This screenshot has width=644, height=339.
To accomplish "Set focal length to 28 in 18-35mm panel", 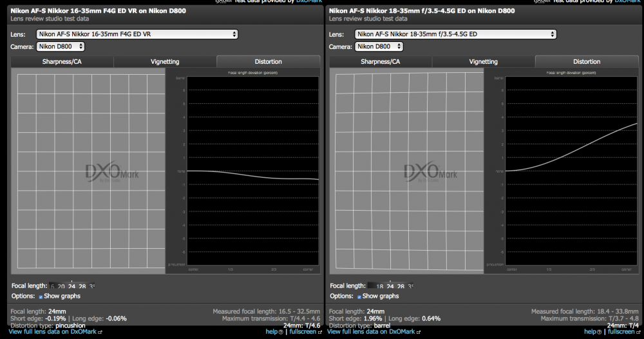I will pos(401,286).
